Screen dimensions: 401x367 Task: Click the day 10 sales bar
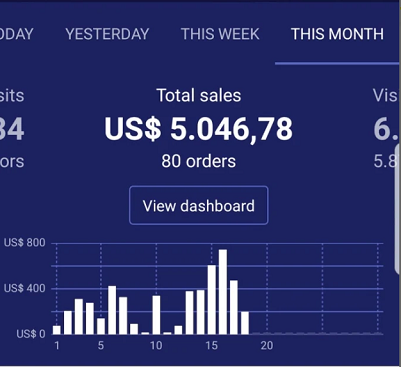point(156,315)
